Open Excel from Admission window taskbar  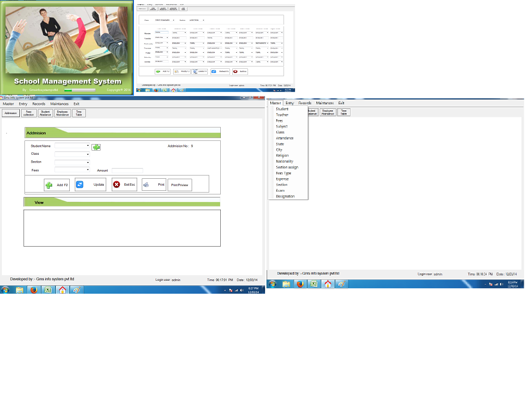(48, 290)
